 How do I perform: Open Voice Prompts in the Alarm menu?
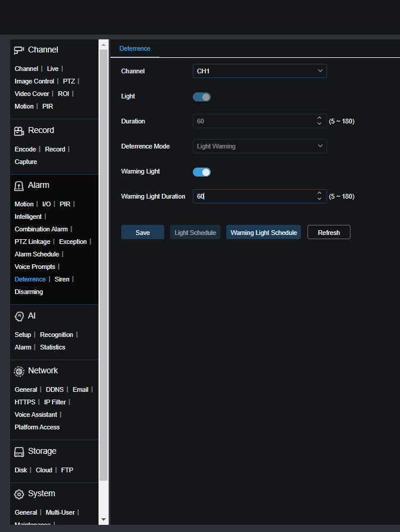click(35, 267)
